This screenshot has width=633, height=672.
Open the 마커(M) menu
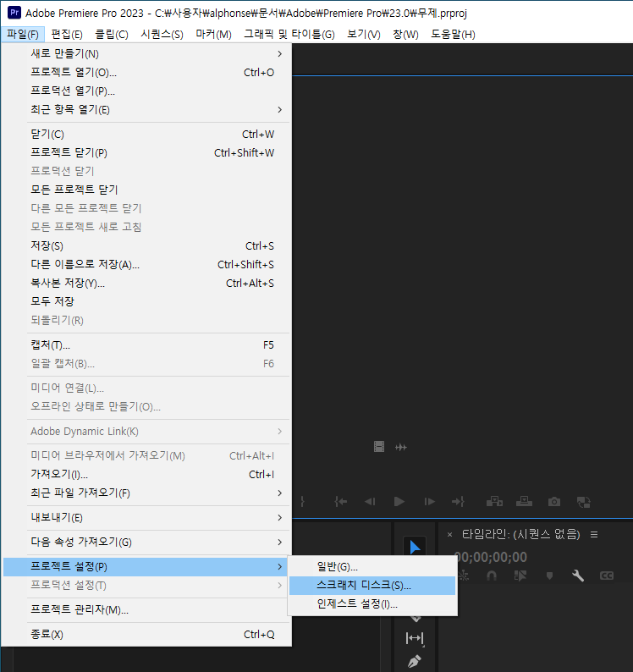[213, 34]
